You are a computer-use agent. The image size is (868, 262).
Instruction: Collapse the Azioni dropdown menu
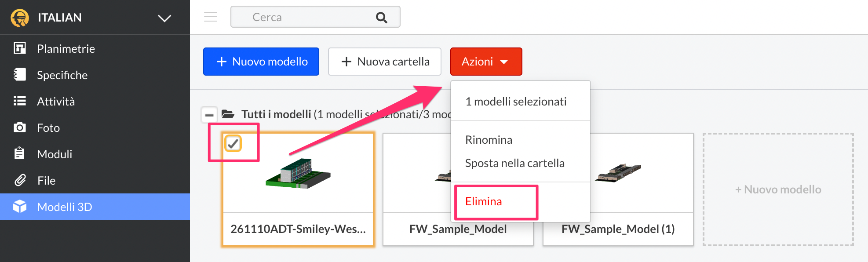pyautogui.click(x=486, y=62)
